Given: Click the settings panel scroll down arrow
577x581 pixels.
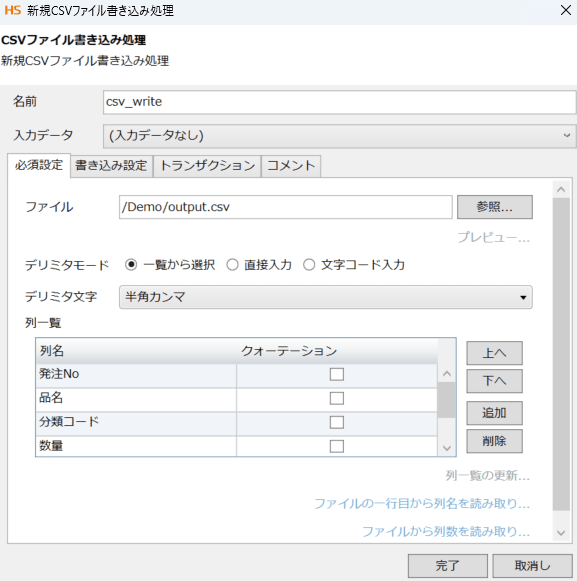Looking at the screenshot, I should [x=561, y=533].
